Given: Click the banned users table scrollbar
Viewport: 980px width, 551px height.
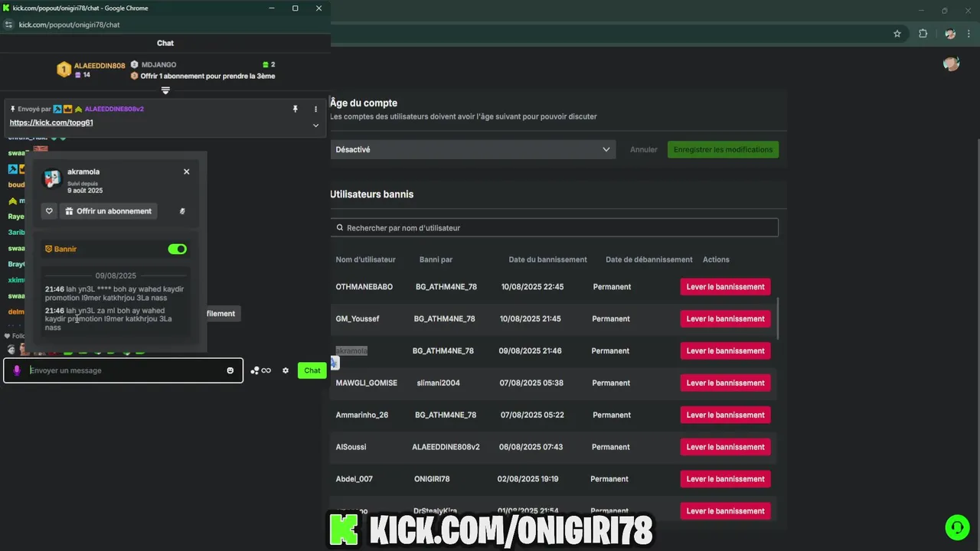Looking at the screenshot, I should (778, 318).
